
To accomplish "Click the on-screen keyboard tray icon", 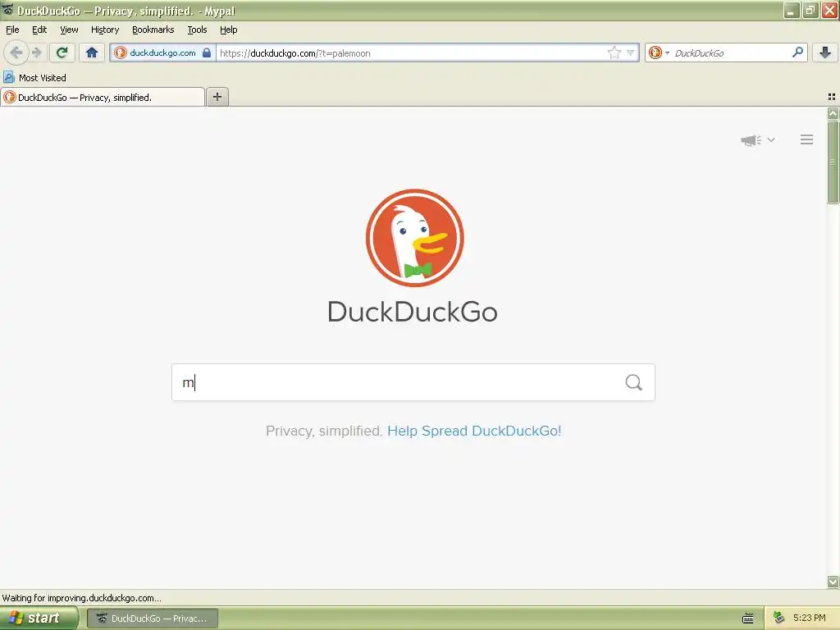I will coord(748,619).
